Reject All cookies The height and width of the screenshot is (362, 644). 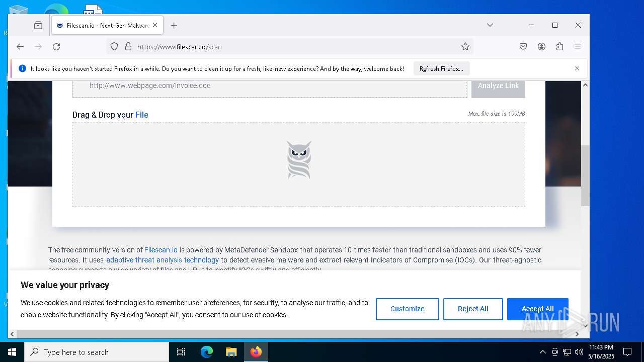pyautogui.click(x=473, y=309)
